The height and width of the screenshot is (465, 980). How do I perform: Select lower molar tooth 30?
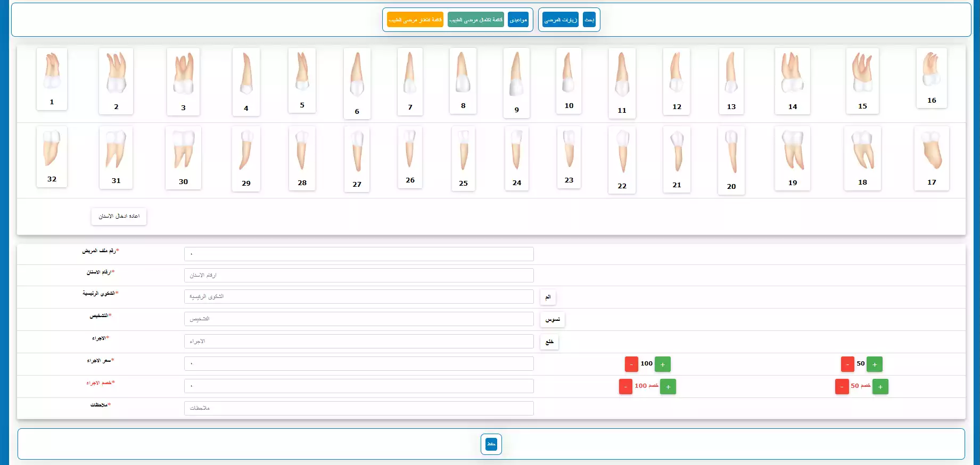click(183, 158)
